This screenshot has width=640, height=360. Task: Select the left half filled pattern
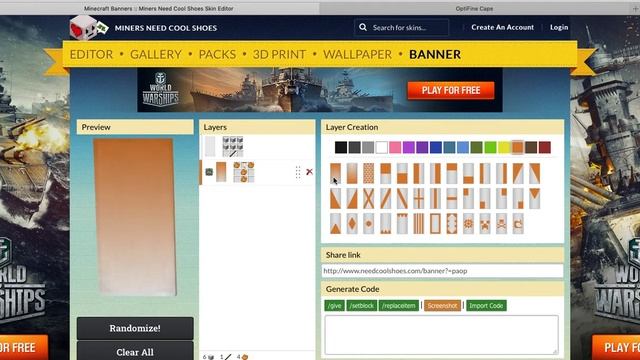click(419, 173)
